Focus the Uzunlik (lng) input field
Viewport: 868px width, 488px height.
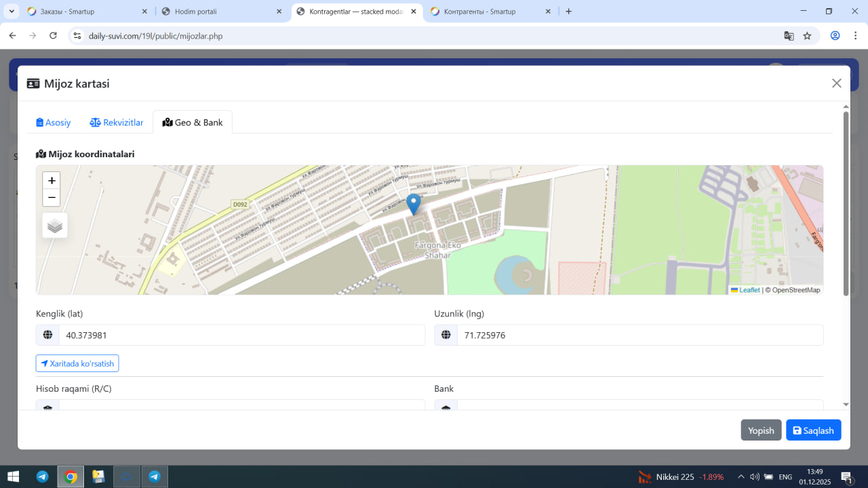pyautogui.click(x=639, y=335)
